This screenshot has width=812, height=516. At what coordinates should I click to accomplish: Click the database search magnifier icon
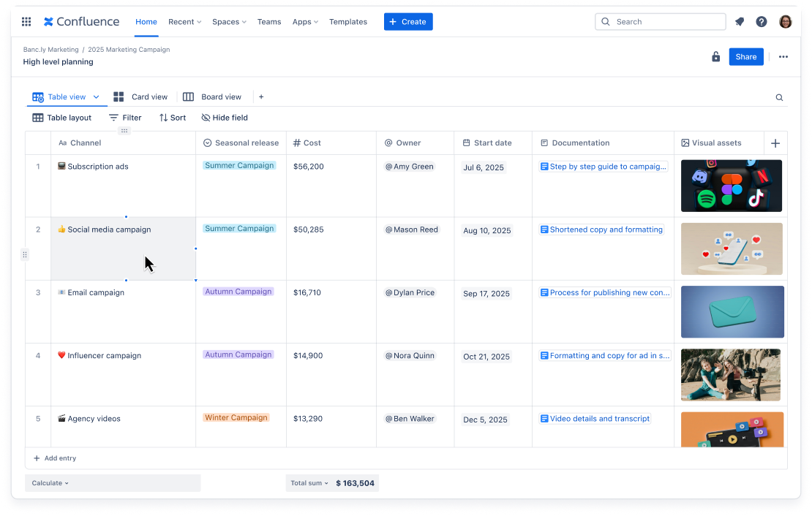click(x=779, y=97)
